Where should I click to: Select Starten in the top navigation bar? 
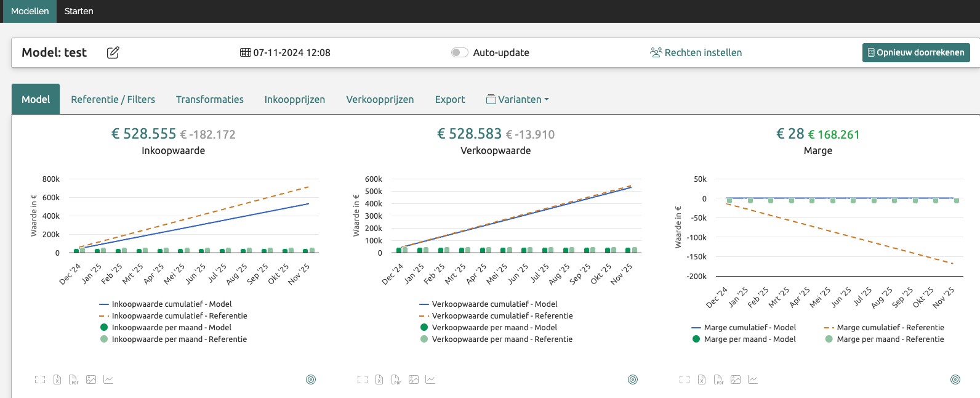pos(79,11)
